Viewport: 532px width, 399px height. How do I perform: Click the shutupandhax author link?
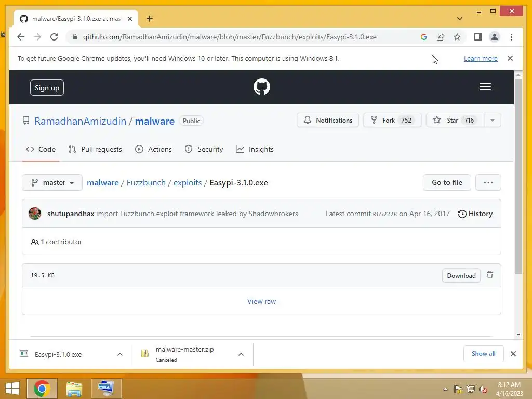click(x=71, y=214)
